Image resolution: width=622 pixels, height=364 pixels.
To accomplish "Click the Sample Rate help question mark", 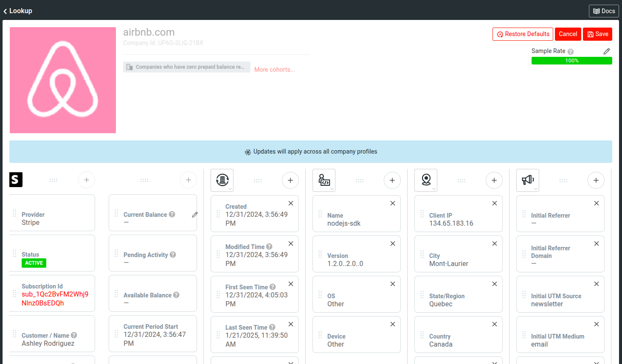I will [x=571, y=51].
